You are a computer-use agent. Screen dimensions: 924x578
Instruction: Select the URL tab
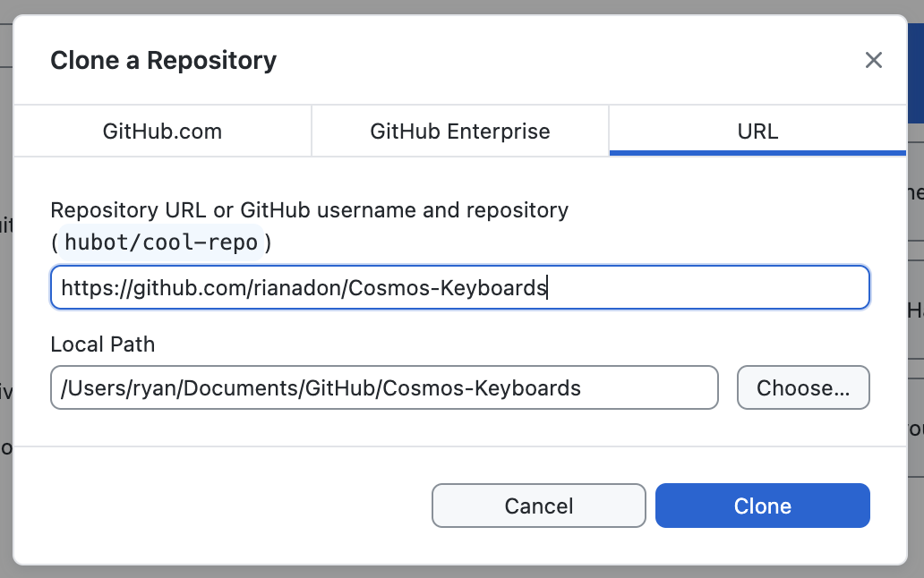(x=757, y=131)
